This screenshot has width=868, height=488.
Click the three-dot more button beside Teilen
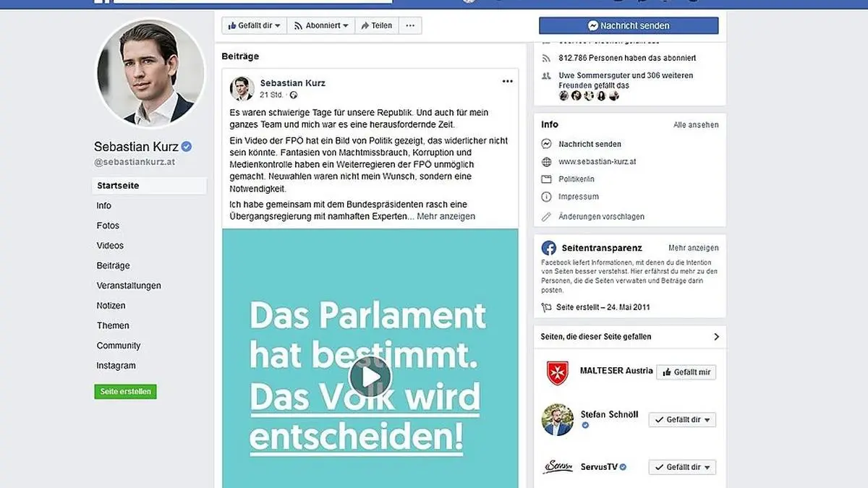point(410,25)
